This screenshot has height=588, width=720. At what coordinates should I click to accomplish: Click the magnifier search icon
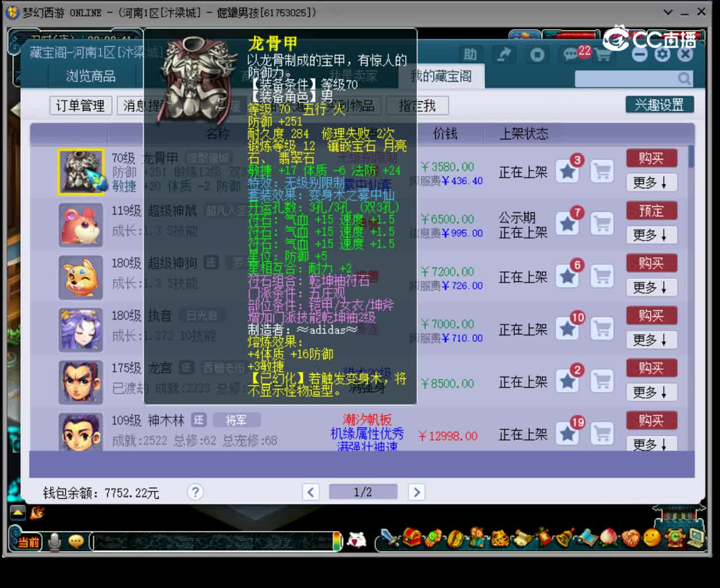pyautogui.click(x=684, y=78)
